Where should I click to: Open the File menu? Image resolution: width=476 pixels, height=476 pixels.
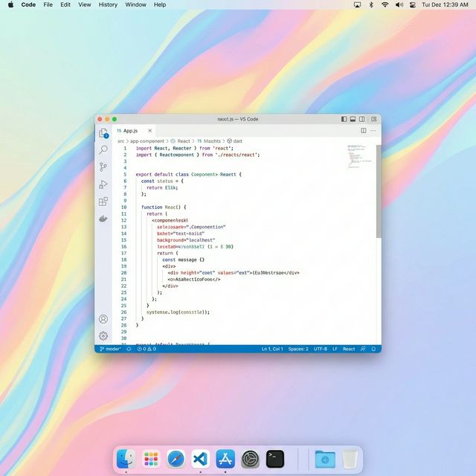pos(48,4)
